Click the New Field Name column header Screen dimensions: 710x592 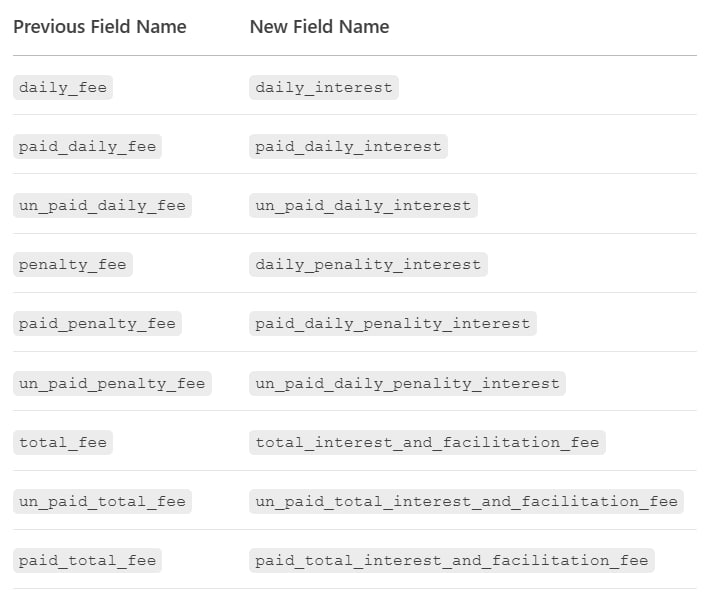[319, 27]
